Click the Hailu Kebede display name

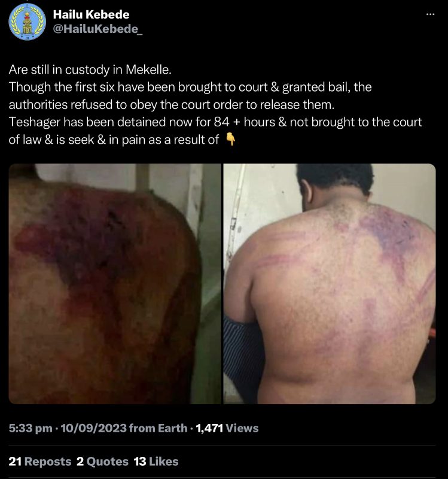coord(91,14)
